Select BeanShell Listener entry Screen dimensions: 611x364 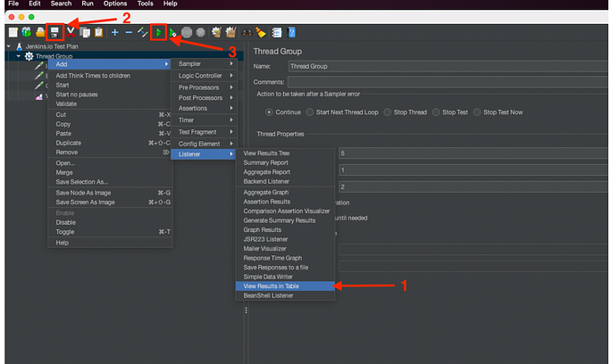coord(285,295)
